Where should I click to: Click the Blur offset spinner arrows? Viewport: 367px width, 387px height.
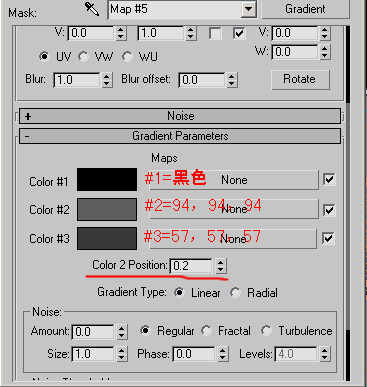[x=232, y=80]
